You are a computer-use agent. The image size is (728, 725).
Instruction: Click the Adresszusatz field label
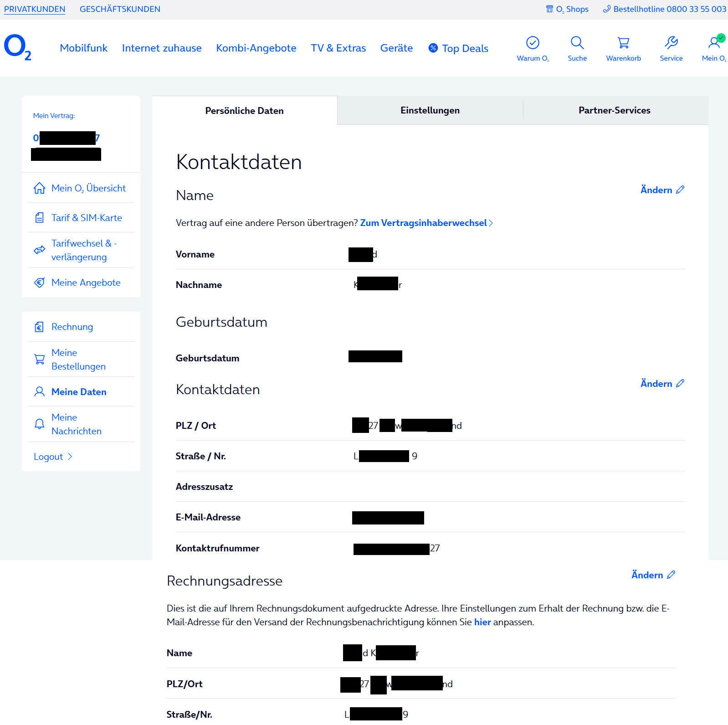[x=204, y=487]
